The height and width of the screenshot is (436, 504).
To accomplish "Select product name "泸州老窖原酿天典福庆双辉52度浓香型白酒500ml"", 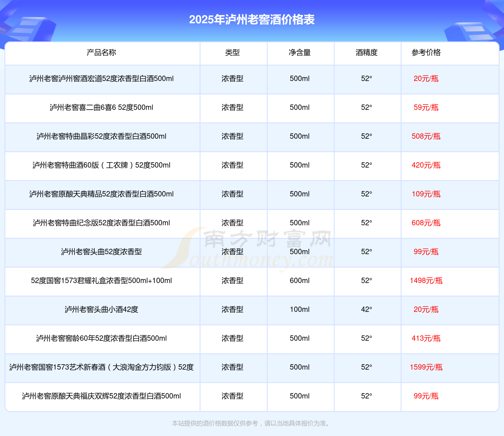I will [x=101, y=396].
